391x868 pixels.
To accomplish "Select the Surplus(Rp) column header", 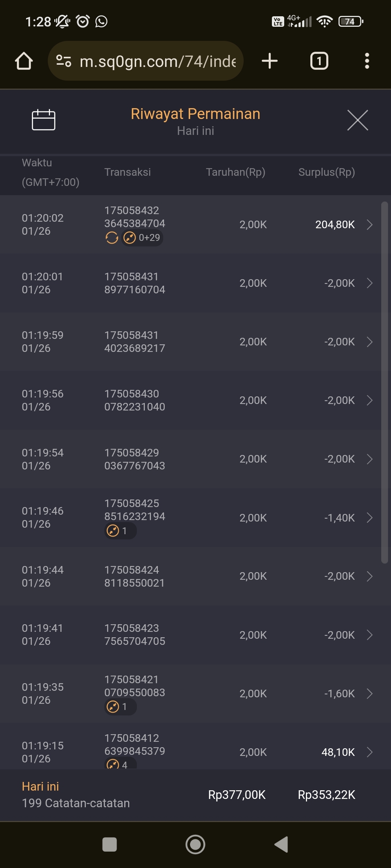I will coord(326,172).
